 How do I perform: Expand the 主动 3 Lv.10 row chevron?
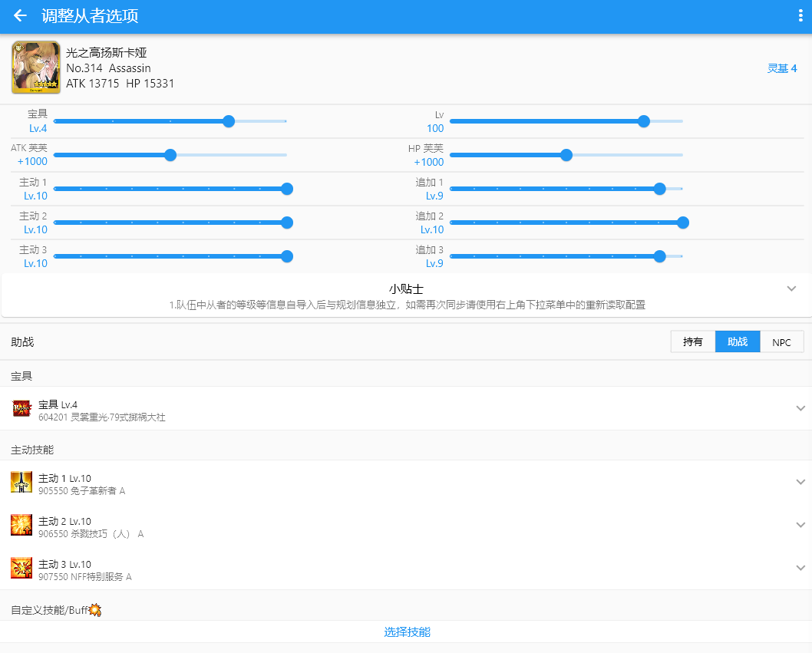click(x=800, y=568)
